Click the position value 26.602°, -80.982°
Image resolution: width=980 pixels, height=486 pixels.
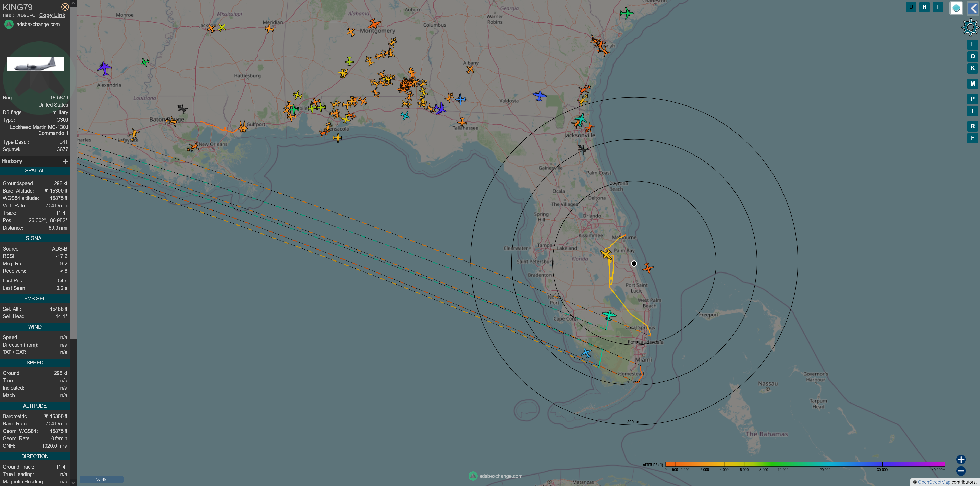point(48,220)
